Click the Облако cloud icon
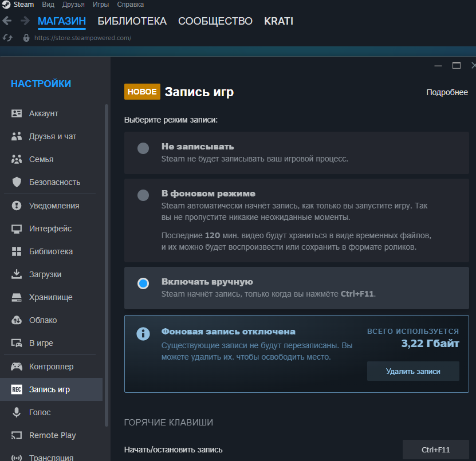 (17, 320)
